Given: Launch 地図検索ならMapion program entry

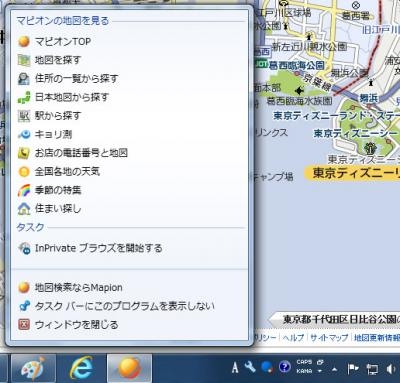Looking at the screenshot, I should coord(130,287).
